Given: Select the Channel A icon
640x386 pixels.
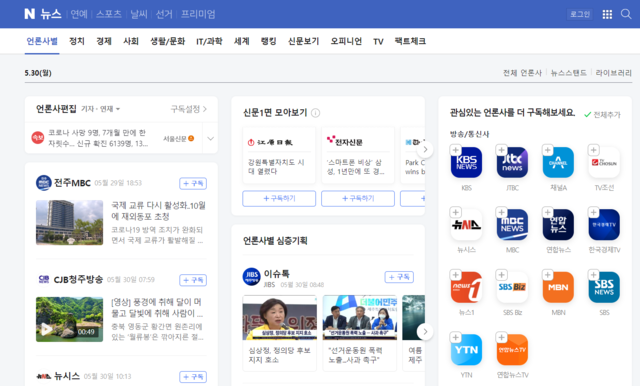Looking at the screenshot, I should 558,162.
